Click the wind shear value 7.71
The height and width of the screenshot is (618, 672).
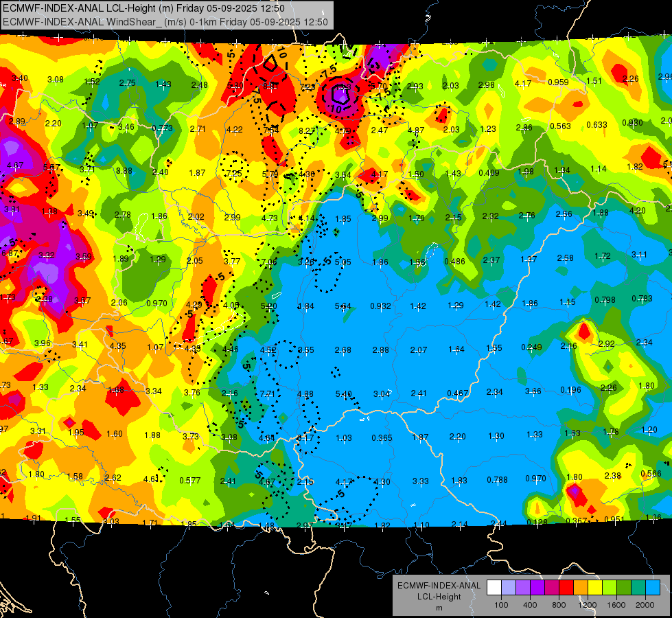[x=268, y=394]
